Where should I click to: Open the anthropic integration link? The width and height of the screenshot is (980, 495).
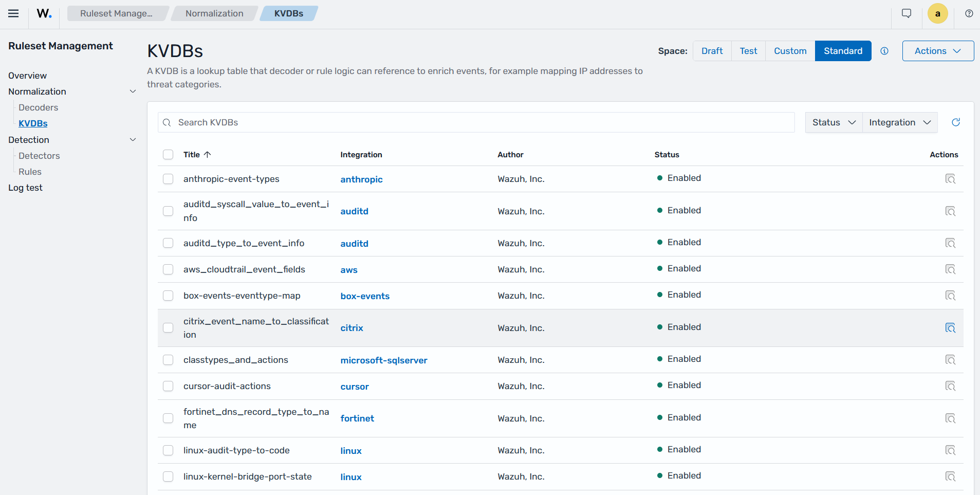click(x=361, y=179)
